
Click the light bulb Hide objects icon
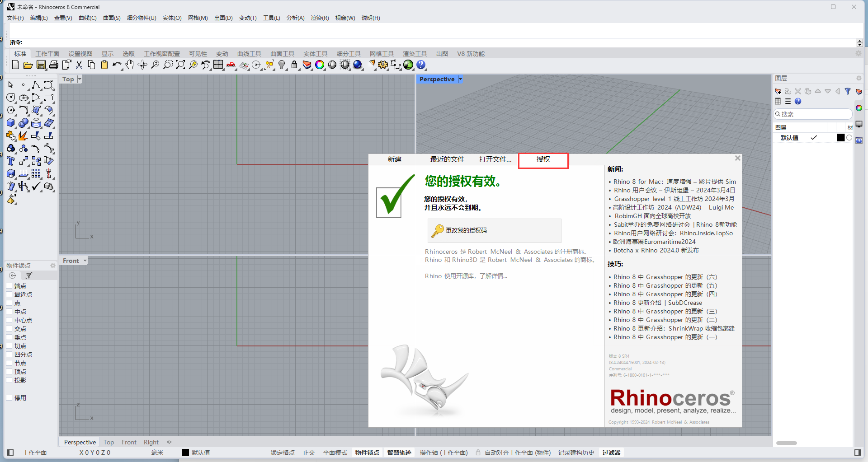tap(282, 65)
